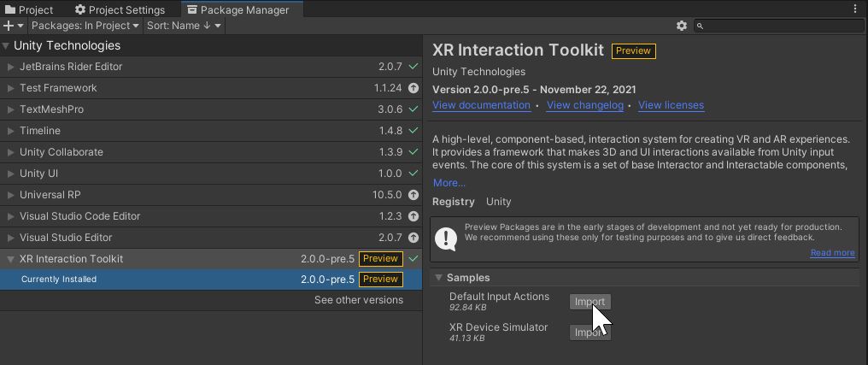Open View changelog link

coord(584,105)
